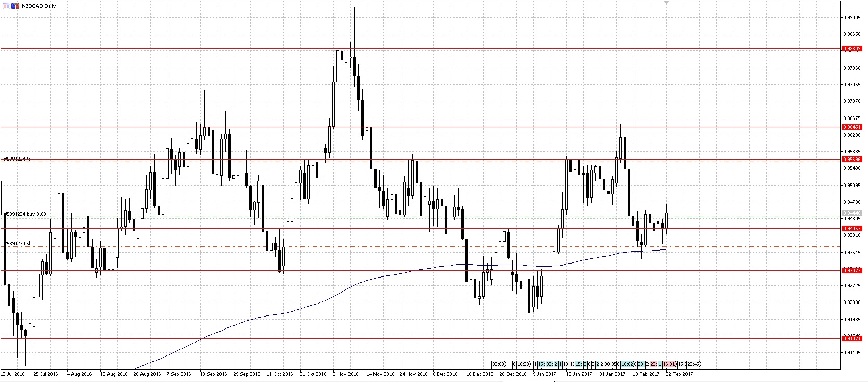The height and width of the screenshot is (382, 868).
Task: Click the 0.95095 value on price scale
Action: [x=853, y=185]
